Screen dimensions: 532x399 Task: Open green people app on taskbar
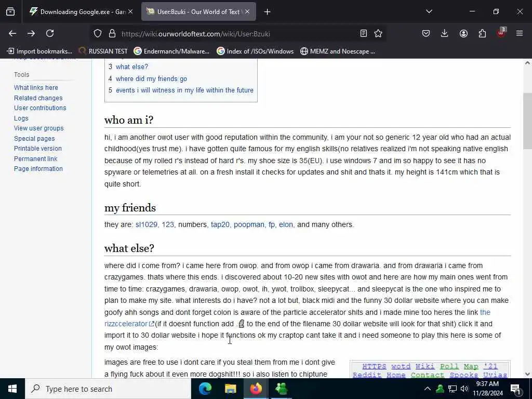coord(281,389)
